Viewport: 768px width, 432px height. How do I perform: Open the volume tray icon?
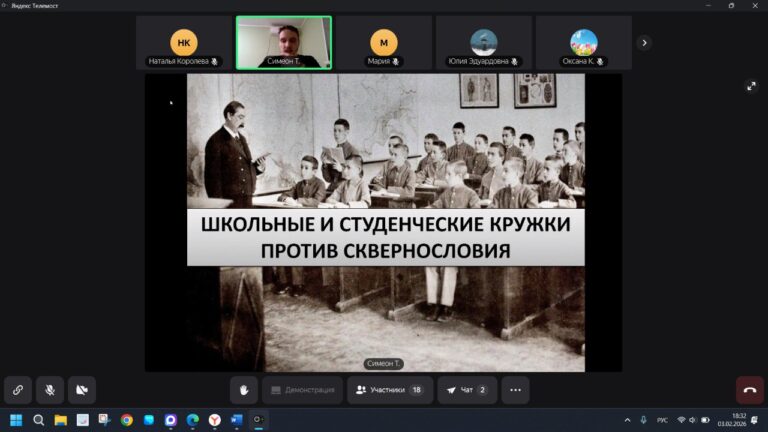(x=693, y=420)
